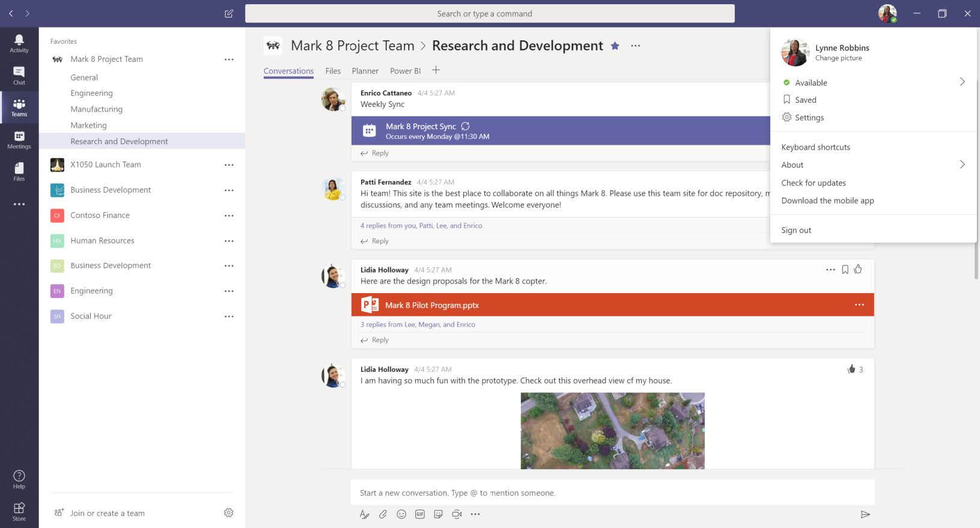Expand the About submenu
Screen dimensions: 980x528
(962, 164)
